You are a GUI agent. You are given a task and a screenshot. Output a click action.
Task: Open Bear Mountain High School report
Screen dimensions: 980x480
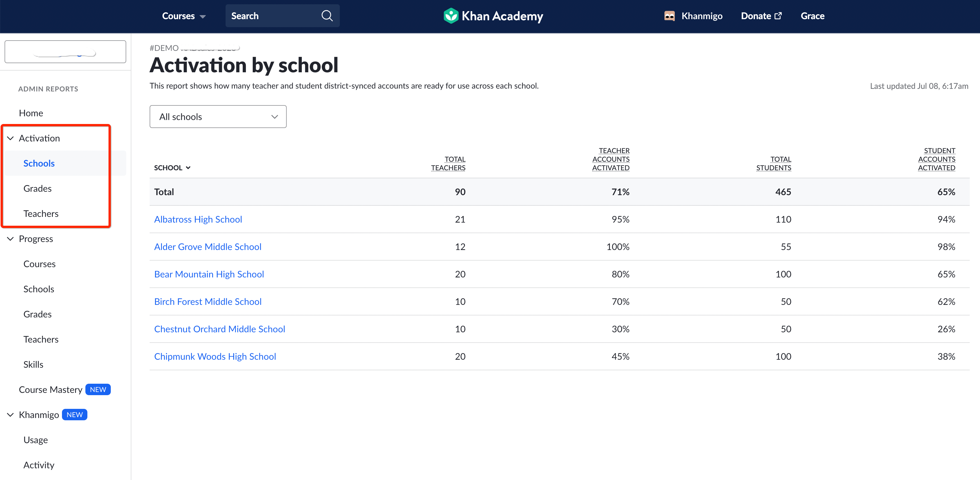(x=209, y=274)
